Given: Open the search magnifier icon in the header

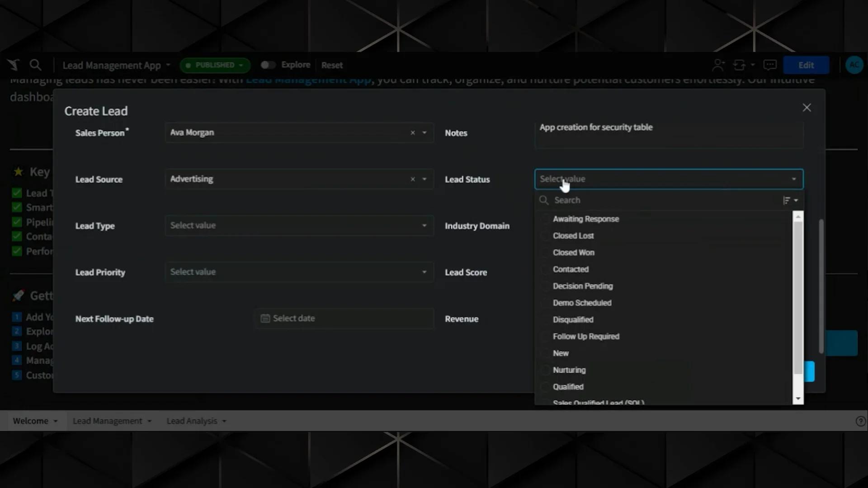Looking at the screenshot, I should (x=35, y=65).
